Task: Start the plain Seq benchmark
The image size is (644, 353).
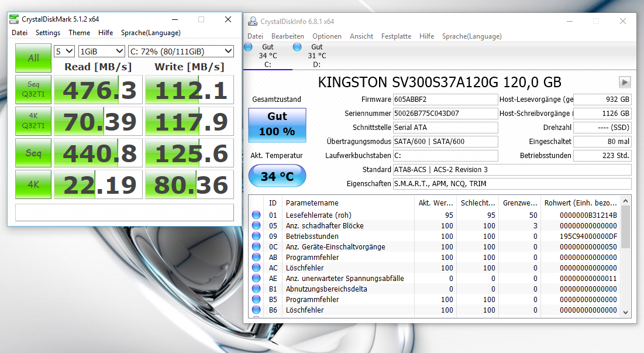Action: pos(33,153)
